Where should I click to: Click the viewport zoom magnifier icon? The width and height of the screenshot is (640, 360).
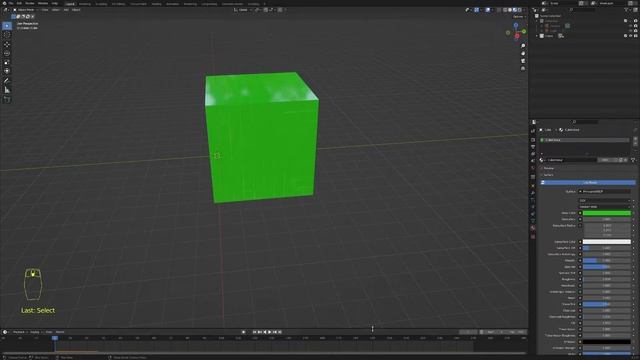click(x=523, y=46)
